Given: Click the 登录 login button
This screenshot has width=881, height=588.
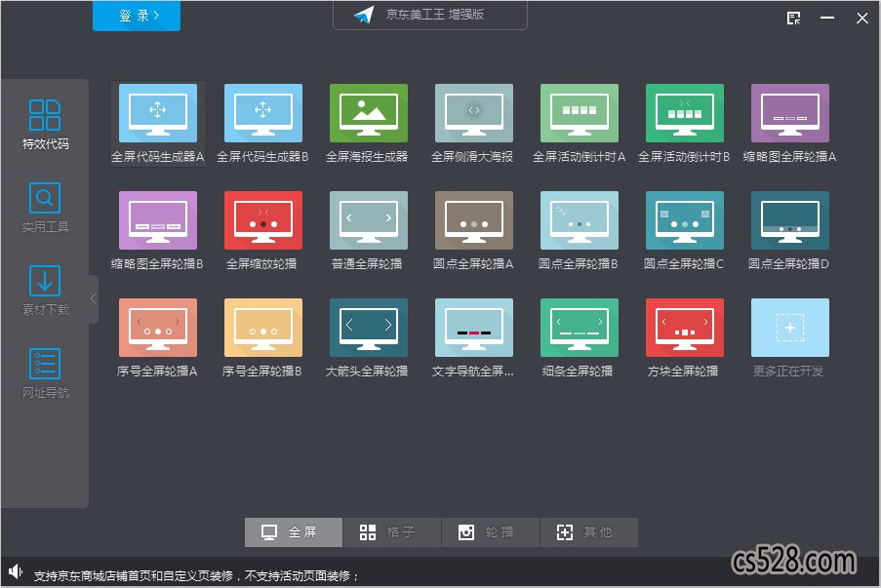Looking at the screenshot, I should tap(137, 16).
